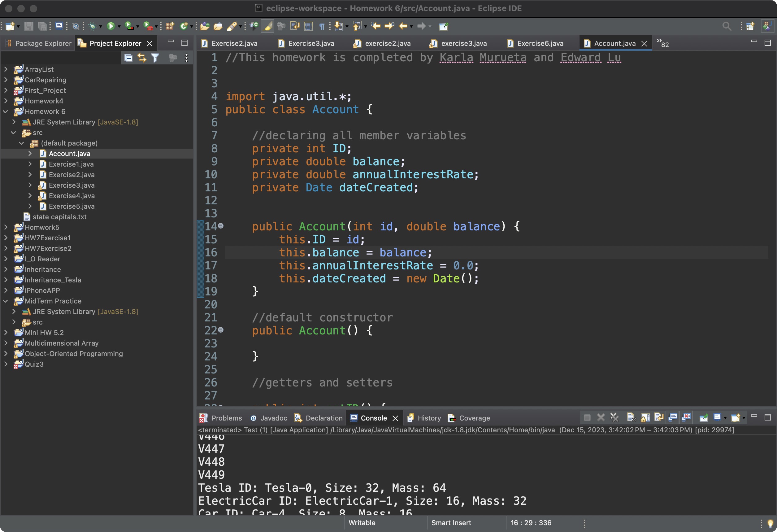The width and height of the screenshot is (777, 532).
Task: Toggle Mark Occurrences highlighter
Action: pyautogui.click(x=267, y=26)
